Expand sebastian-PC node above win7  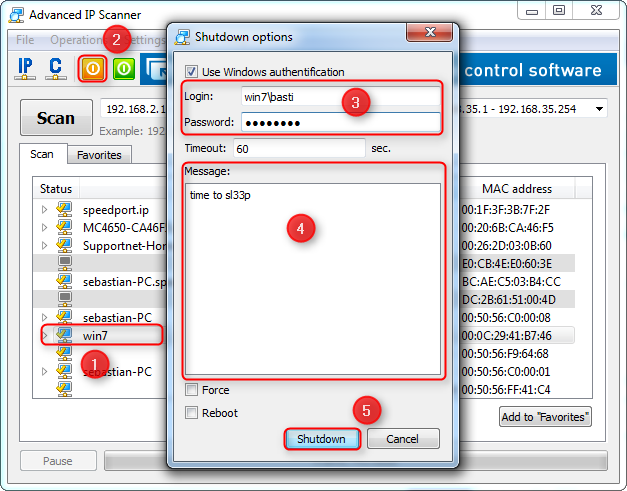[x=44, y=317]
